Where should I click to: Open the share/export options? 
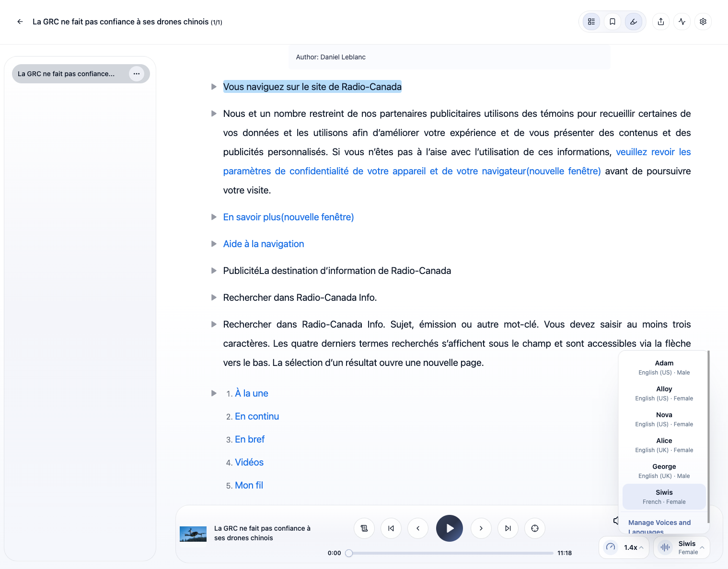pos(661,22)
